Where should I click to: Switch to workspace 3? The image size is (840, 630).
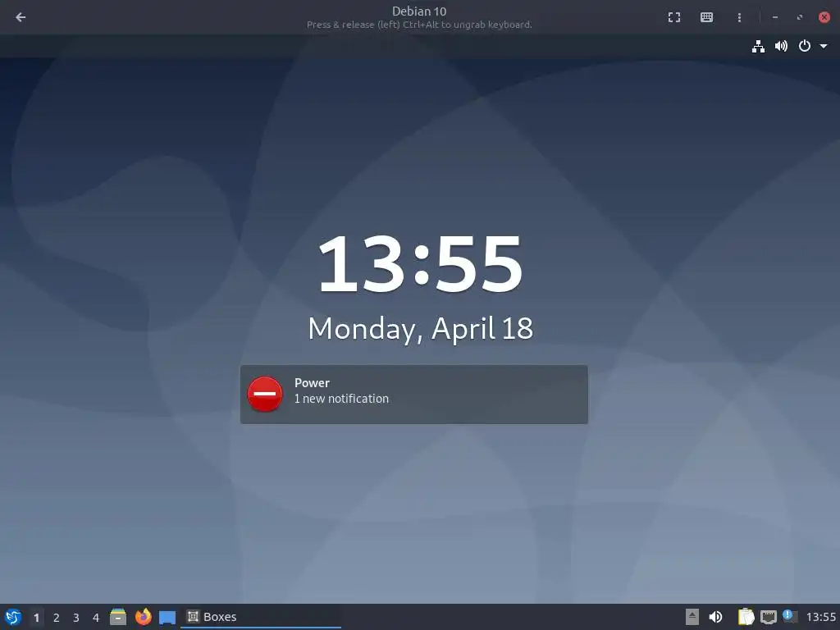(x=76, y=617)
